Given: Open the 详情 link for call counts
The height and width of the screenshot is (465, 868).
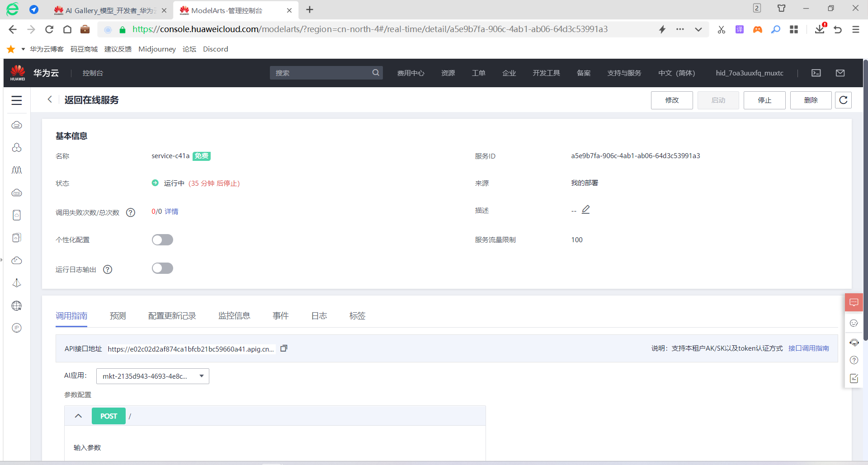Looking at the screenshot, I should 171,211.
